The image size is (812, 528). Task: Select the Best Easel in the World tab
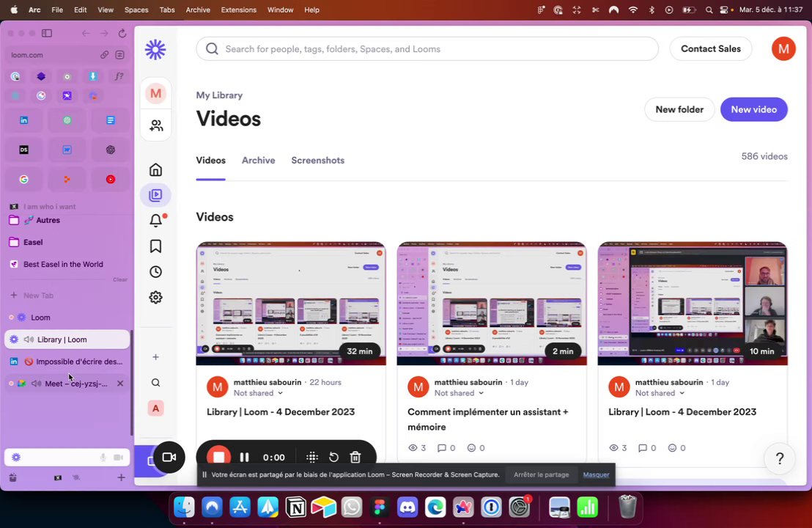tap(67, 264)
